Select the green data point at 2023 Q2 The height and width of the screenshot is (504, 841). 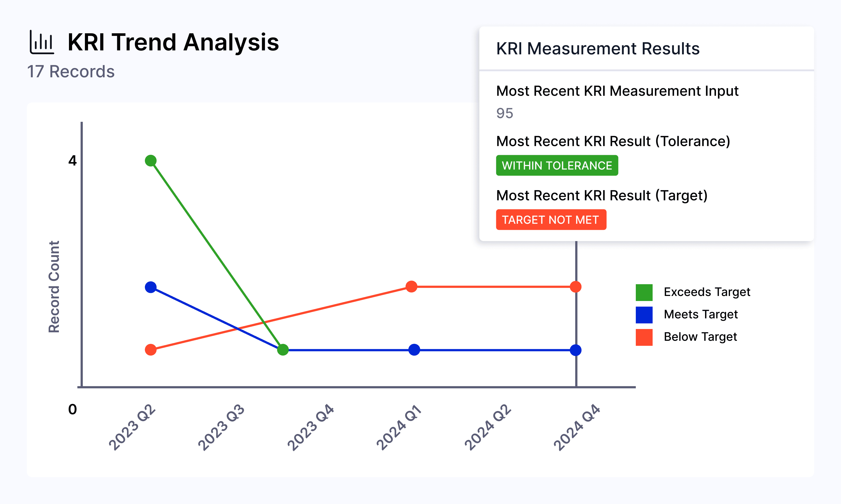[x=151, y=161]
